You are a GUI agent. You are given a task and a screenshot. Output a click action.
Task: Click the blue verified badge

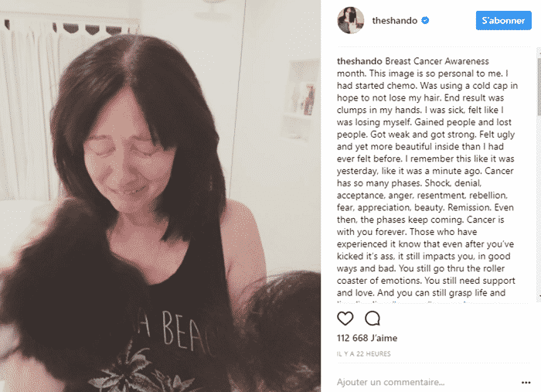tap(425, 20)
